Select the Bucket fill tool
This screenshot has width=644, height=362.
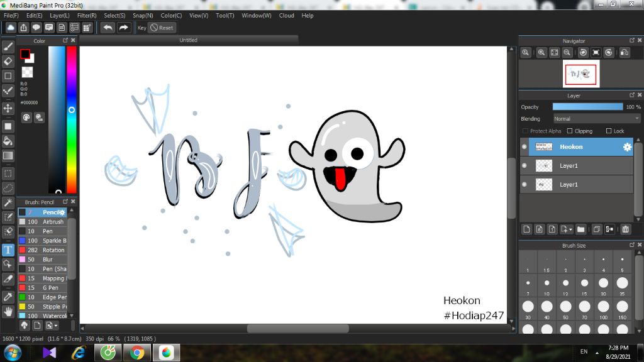point(8,141)
